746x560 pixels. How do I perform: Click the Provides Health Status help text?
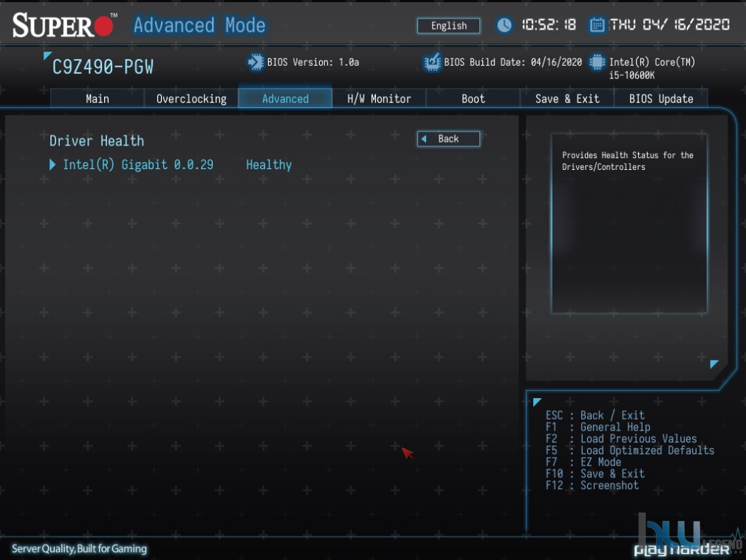[628, 161]
